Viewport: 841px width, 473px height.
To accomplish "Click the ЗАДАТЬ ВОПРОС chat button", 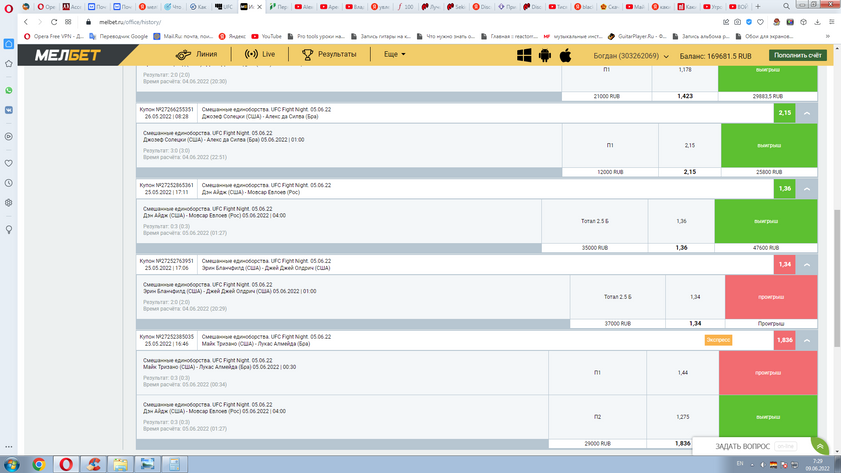I will (742, 446).
